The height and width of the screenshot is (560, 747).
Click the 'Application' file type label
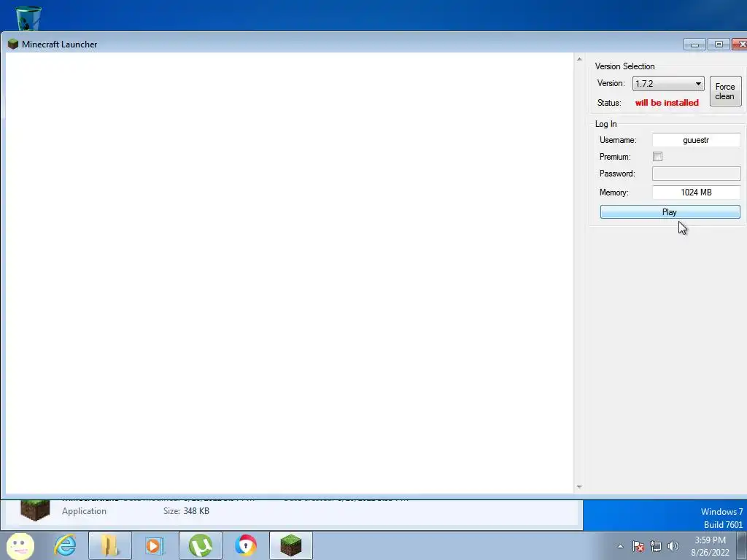pyautogui.click(x=84, y=511)
